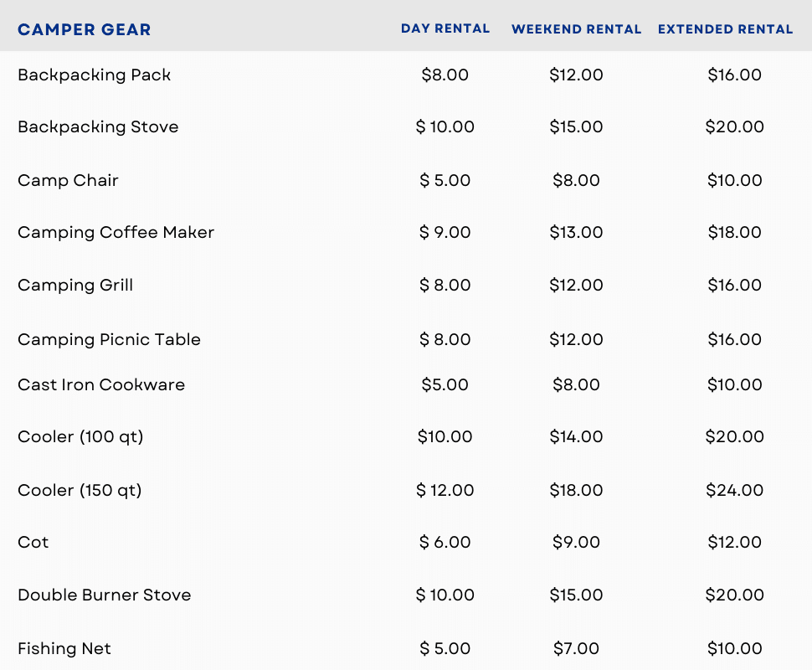Select the Cot row label

pyautogui.click(x=33, y=542)
